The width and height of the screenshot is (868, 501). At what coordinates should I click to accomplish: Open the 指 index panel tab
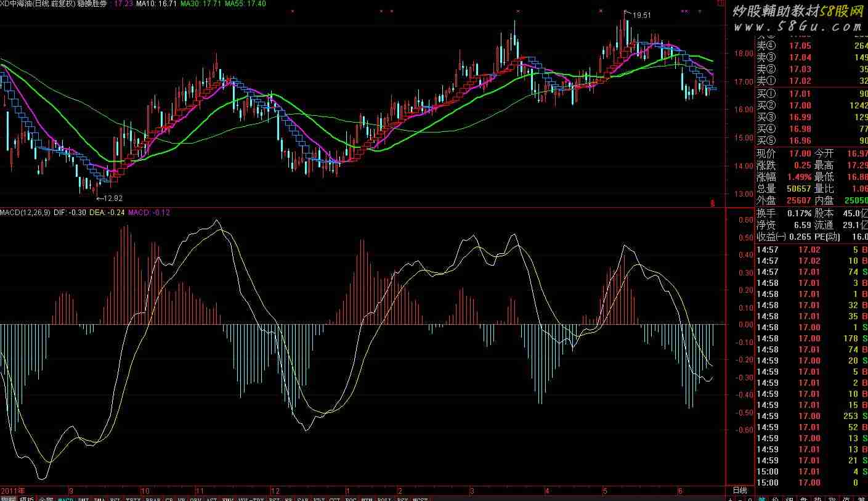point(832,499)
